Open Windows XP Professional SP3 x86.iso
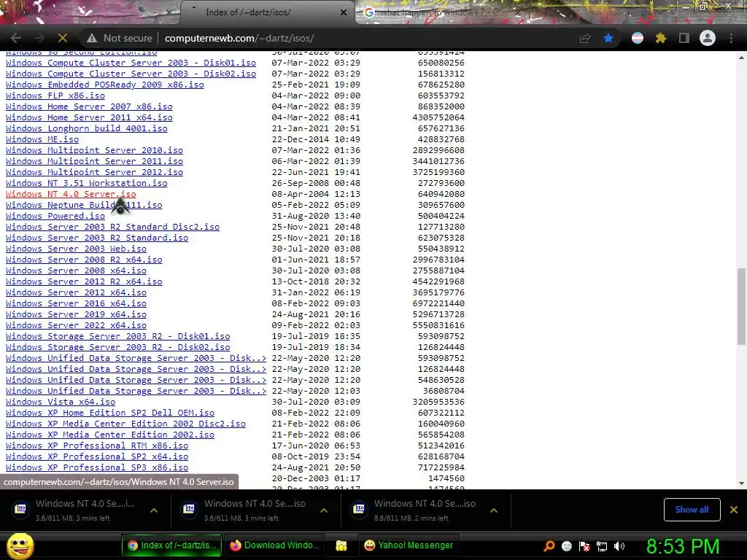Image resolution: width=747 pixels, height=560 pixels. [x=97, y=468]
